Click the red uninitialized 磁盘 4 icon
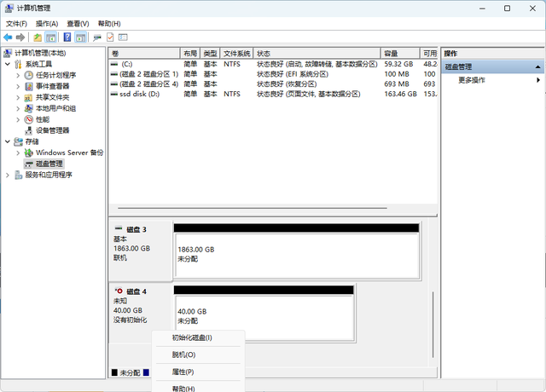 pos(119,291)
